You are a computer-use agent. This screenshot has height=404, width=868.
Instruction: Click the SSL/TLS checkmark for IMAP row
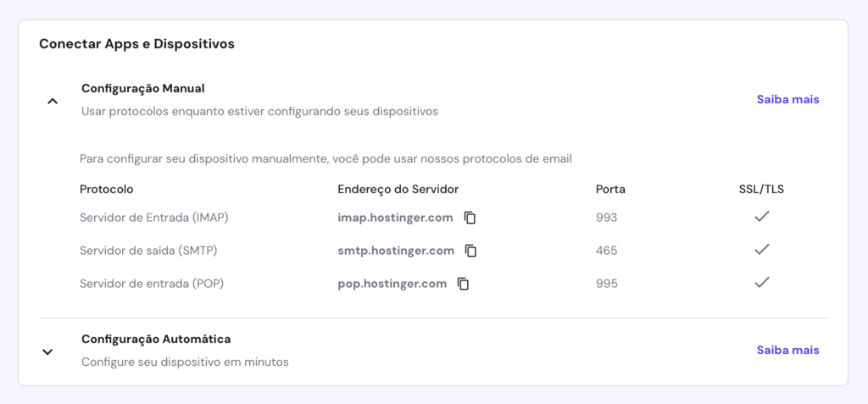point(762,217)
